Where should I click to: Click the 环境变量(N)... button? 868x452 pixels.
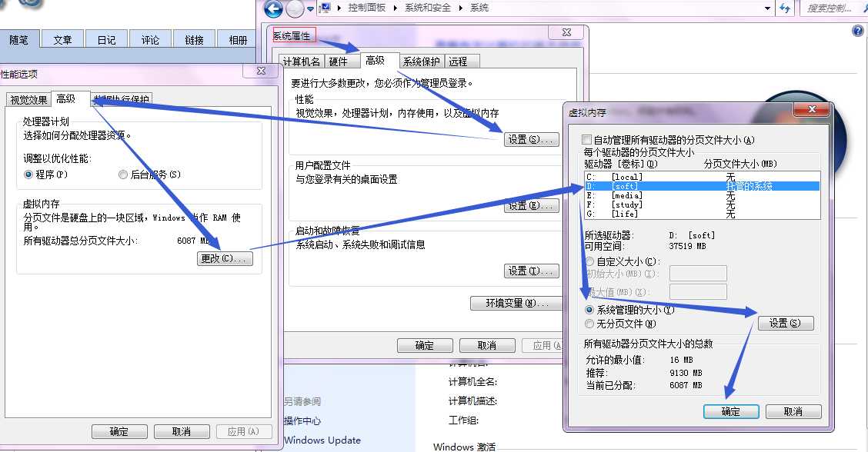coord(516,303)
